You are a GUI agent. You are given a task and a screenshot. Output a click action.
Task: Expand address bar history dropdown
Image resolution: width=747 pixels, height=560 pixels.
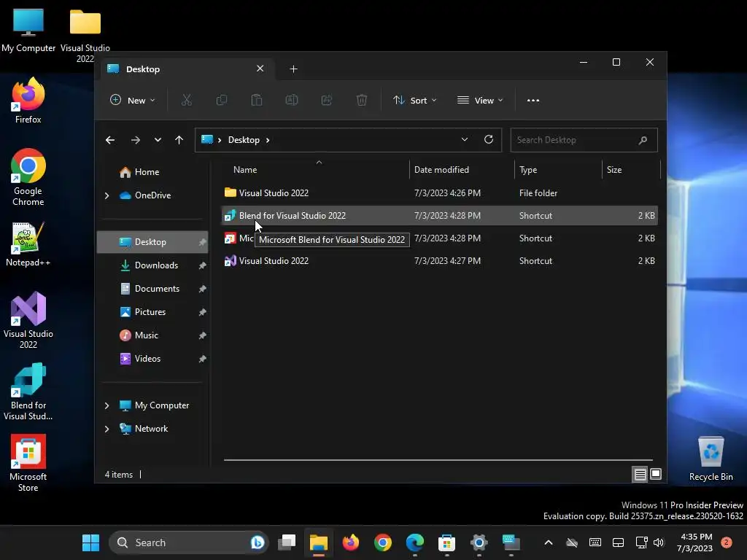click(465, 139)
